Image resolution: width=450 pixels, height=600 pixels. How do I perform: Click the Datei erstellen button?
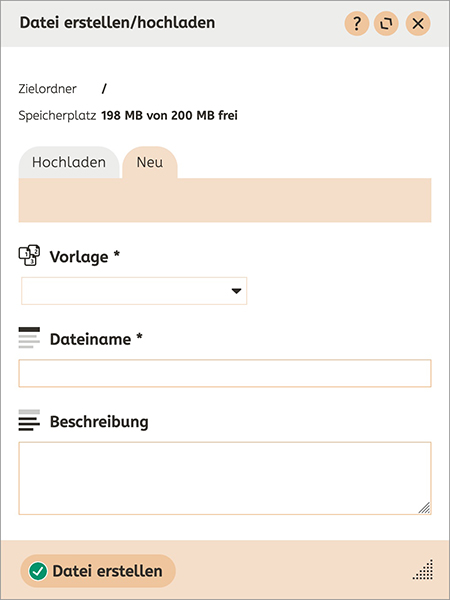[98, 571]
